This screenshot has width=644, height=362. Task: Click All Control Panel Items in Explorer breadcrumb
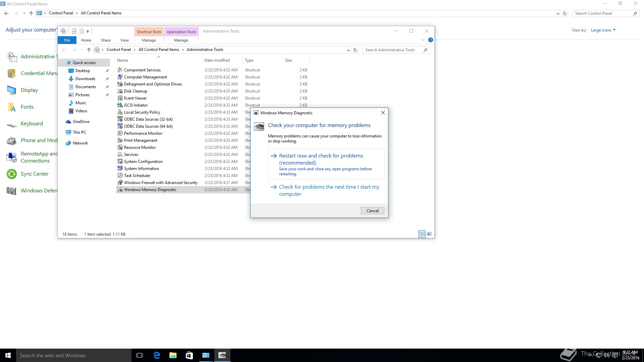[x=159, y=50]
